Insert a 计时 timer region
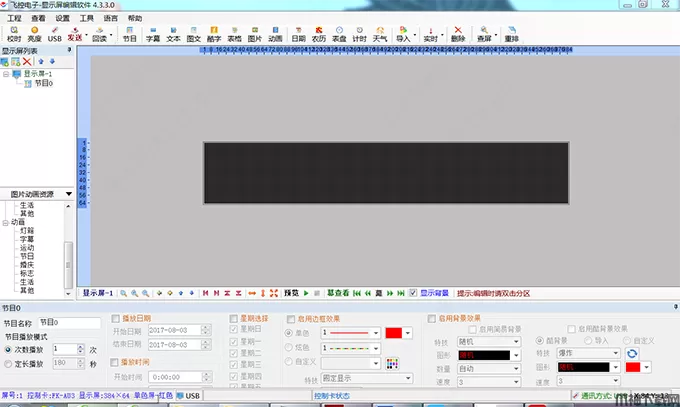680x407 pixels. (359, 33)
